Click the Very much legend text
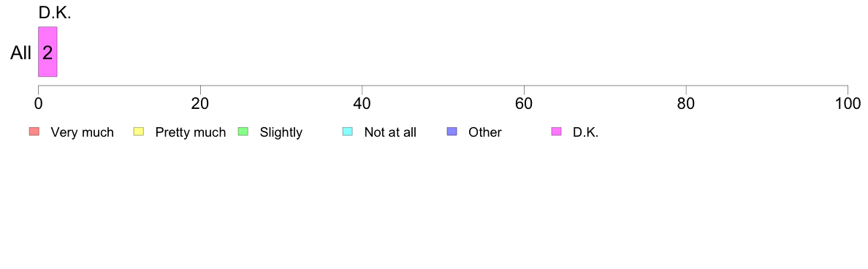The height and width of the screenshot is (269, 868). click(82, 132)
